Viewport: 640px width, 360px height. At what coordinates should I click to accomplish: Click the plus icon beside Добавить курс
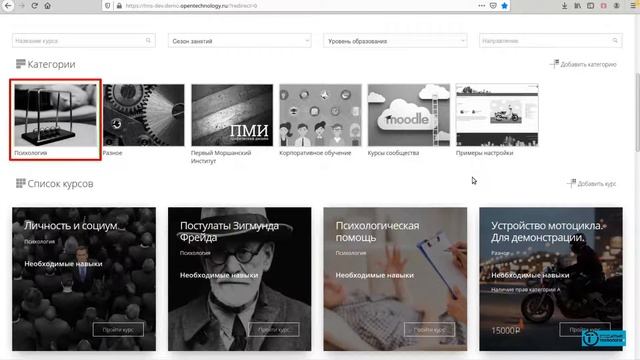tap(571, 183)
